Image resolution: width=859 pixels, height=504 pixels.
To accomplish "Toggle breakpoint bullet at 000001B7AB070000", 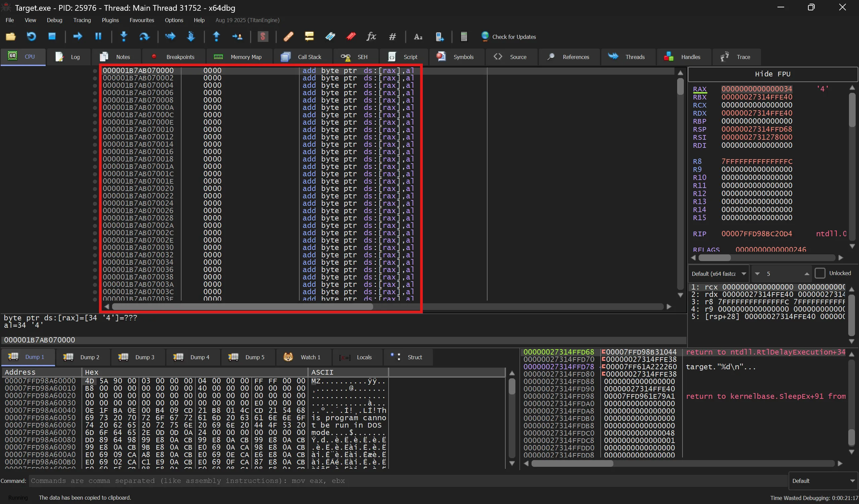I will point(95,71).
